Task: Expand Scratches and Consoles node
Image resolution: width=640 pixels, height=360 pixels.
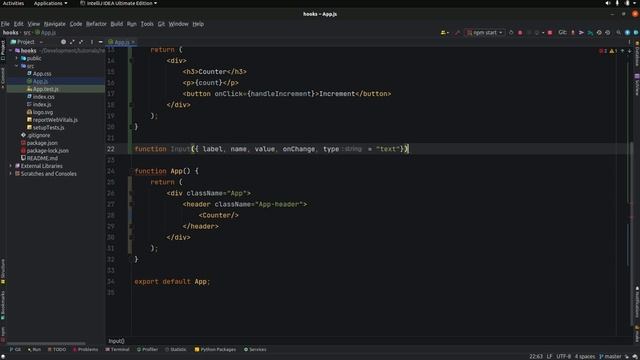Action: click(11, 174)
